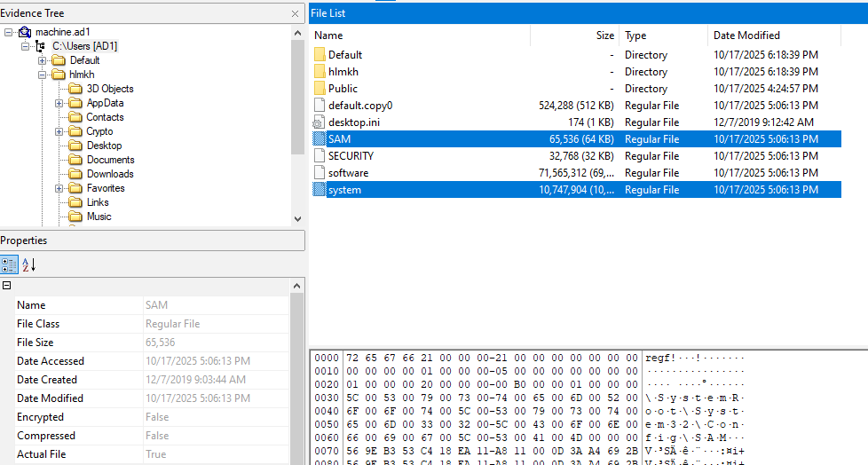Select the Downloads folder in tree
The height and width of the screenshot is (465, 868).
click(109, 174)
